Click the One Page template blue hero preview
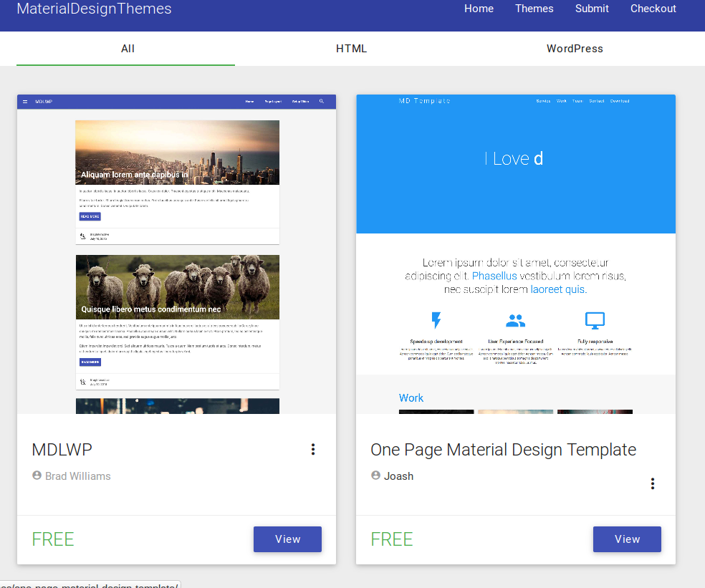Screen dimensions: 705x588 (516, 164)
